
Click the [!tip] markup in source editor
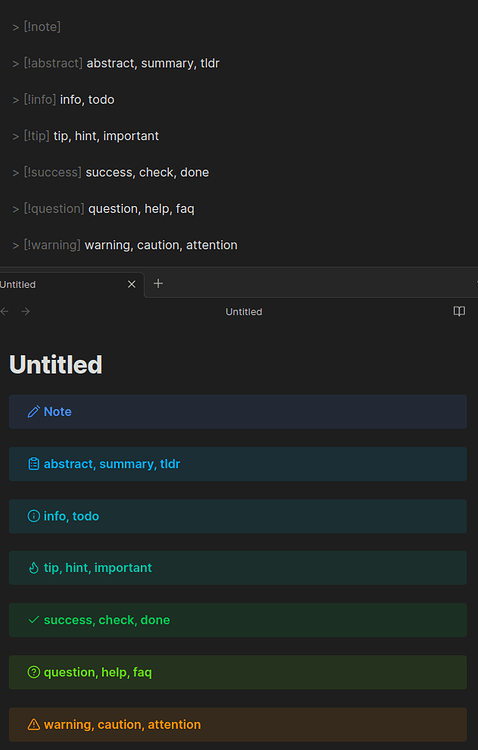click(37, 136)
